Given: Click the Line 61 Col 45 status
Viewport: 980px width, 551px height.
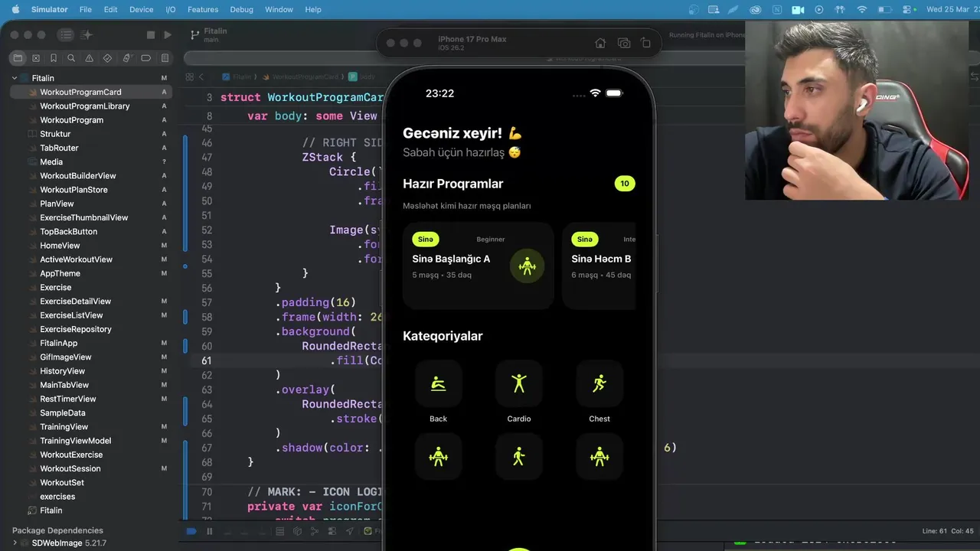Looking at the screenshot, I should pos(948,531).
